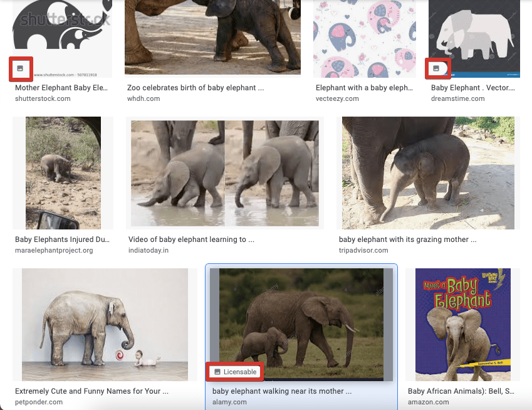Click the amazon.com source link
The width and height of the screenshot is (532, 410).
click(x=428, y=402)
